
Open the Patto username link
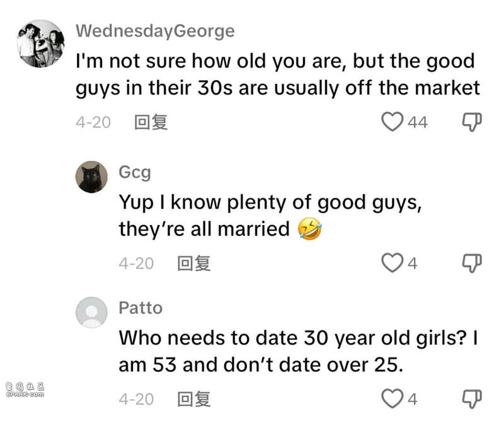coord(140,308)
